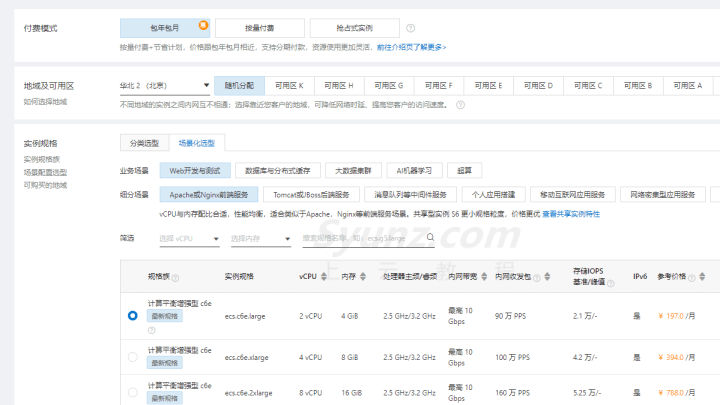
Task: Click the help icon next to 抢占式实例
Action: click(x=411, y=28)
